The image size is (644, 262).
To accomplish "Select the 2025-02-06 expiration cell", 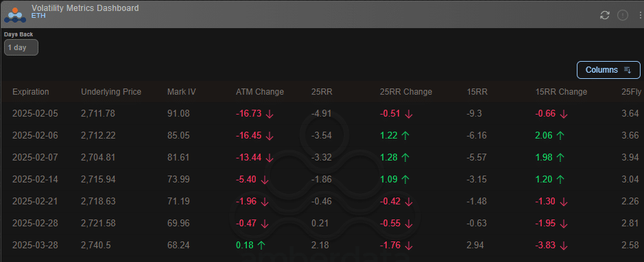I will (36, 136).
